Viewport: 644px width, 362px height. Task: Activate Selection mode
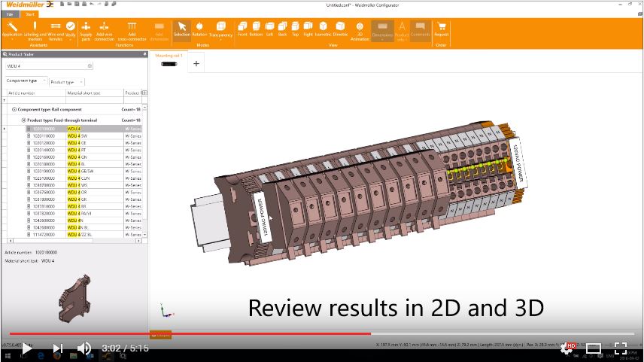point(181,29)
